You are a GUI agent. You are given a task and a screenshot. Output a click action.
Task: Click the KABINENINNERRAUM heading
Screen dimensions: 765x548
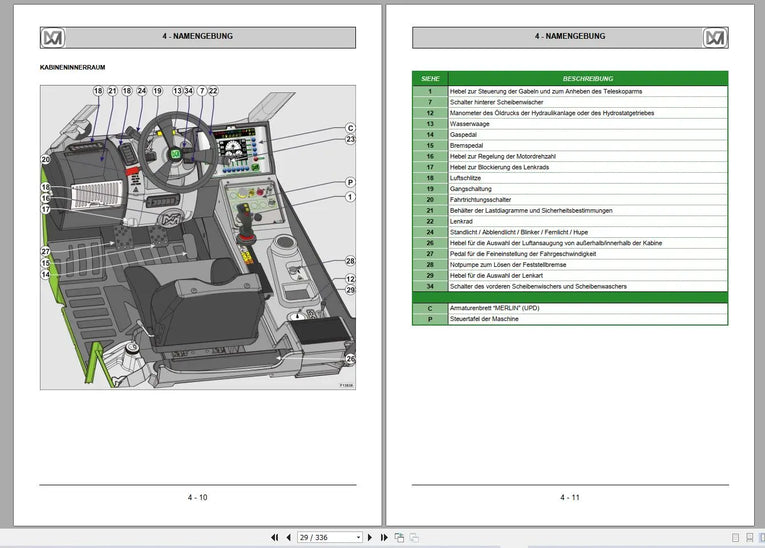[73, 67]
